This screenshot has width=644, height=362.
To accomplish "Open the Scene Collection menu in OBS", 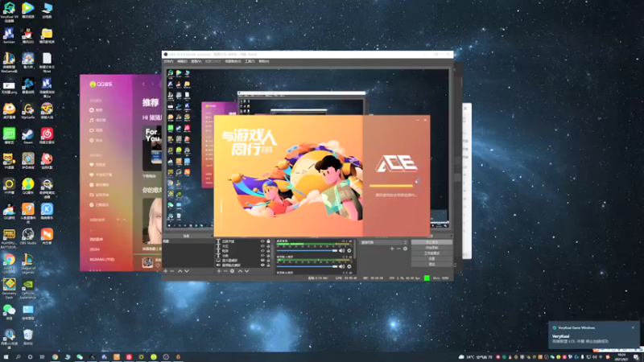I will pyautogui.click(x=233, y=62).
